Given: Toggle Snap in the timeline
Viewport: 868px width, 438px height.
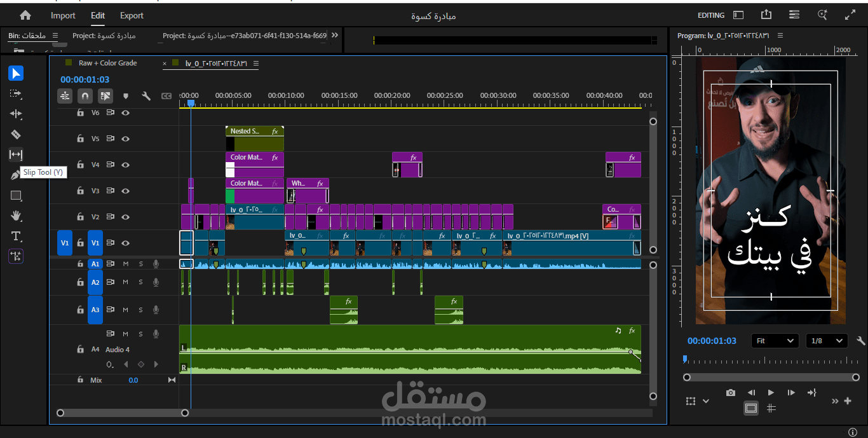Looking at the screenshot, I should click(85, 95).
